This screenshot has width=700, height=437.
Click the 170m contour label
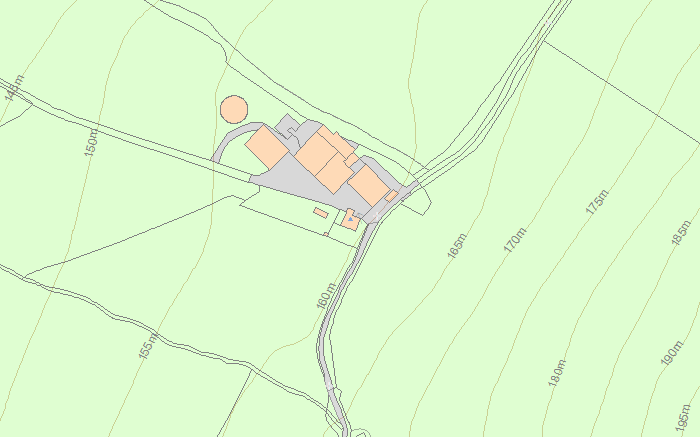pos(515,240)
